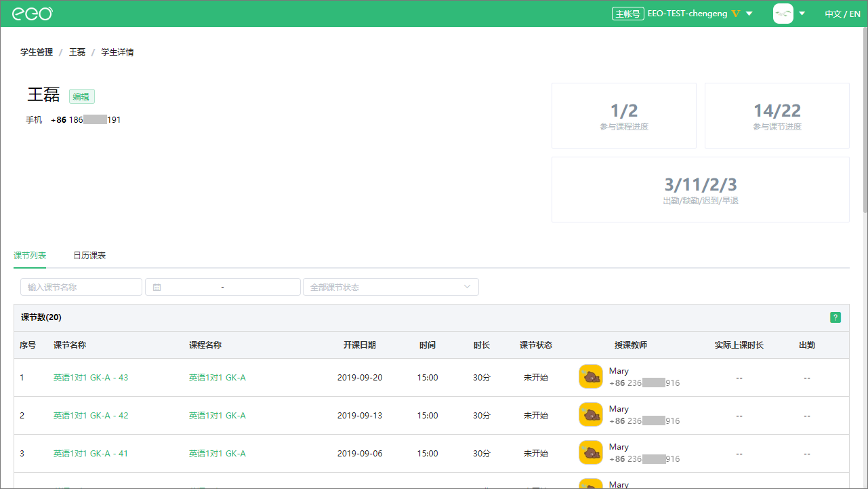
Task: Click the 课节数(20) heading
Action: pos(41,317)
